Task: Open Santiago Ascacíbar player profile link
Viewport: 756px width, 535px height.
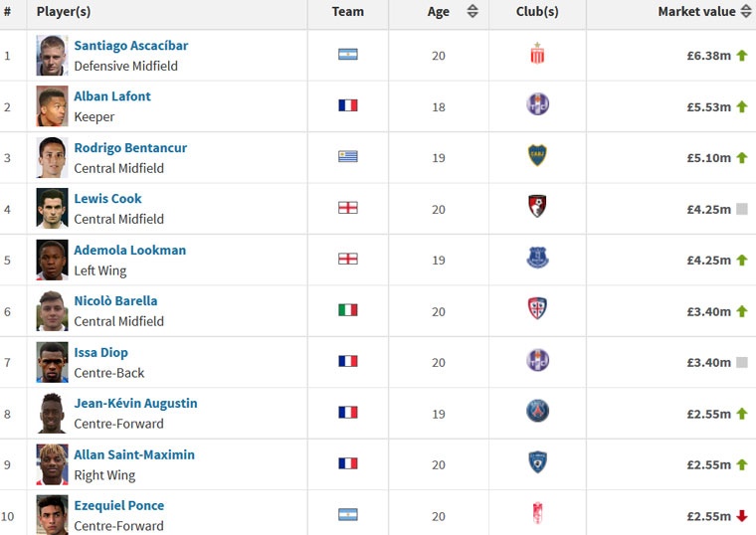Action: click(130, 46)
